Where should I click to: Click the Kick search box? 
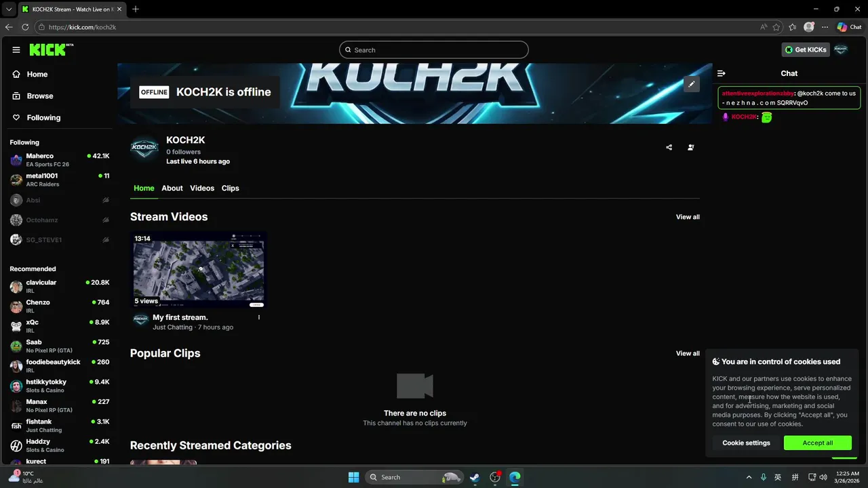[434, 49]
